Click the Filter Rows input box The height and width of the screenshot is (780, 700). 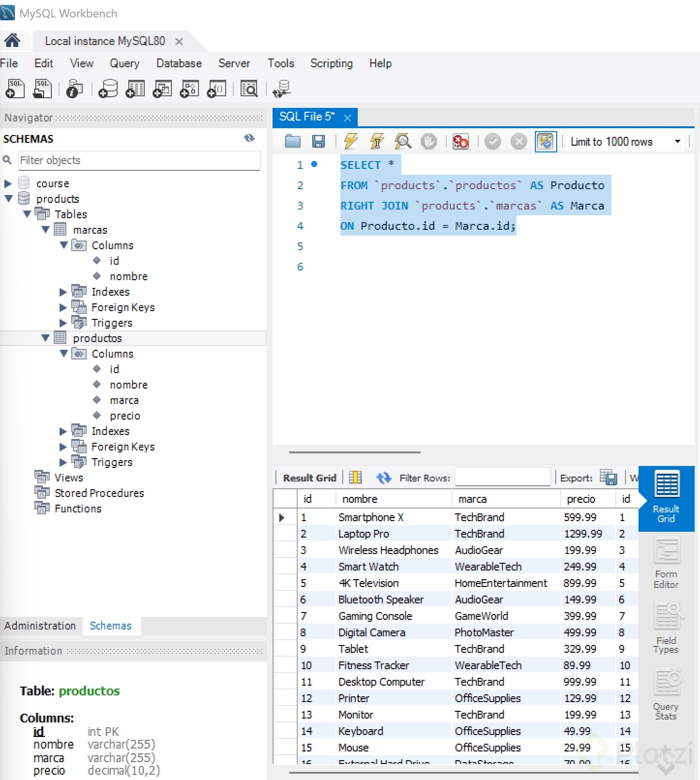coord(502,477)
